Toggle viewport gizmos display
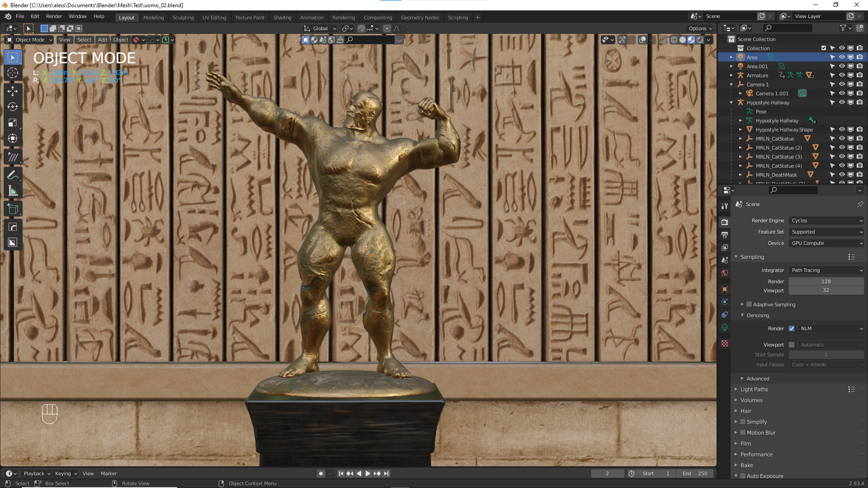The width and height of the screenshot is (868, 488). point(622,40)
